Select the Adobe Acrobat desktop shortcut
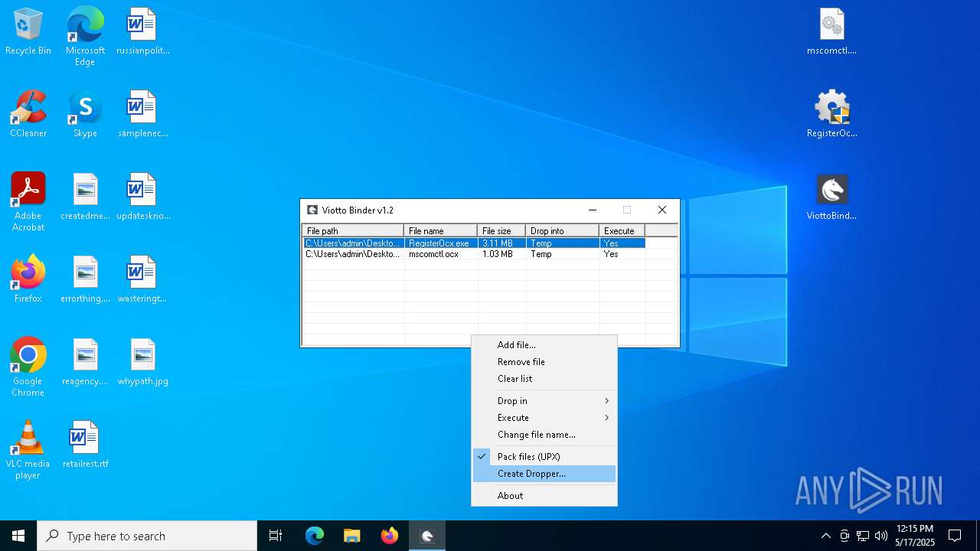This screenshot has height=551, width=980. (x=28, y=202)
